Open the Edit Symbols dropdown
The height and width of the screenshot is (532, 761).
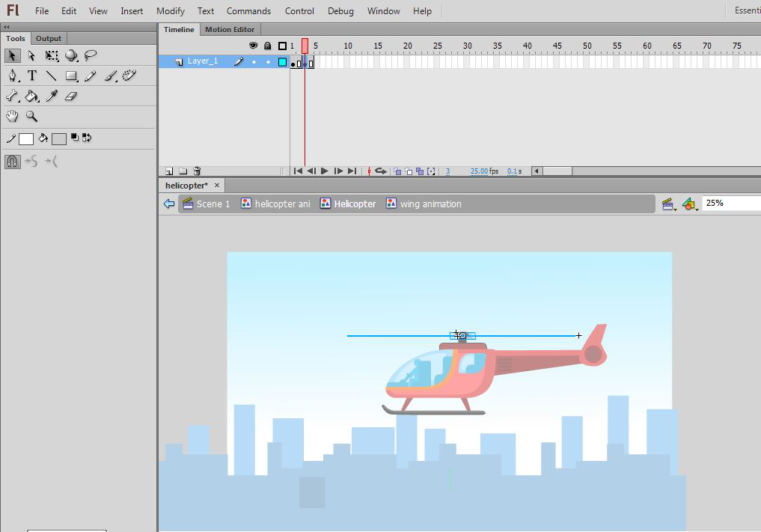coord(690,204)
